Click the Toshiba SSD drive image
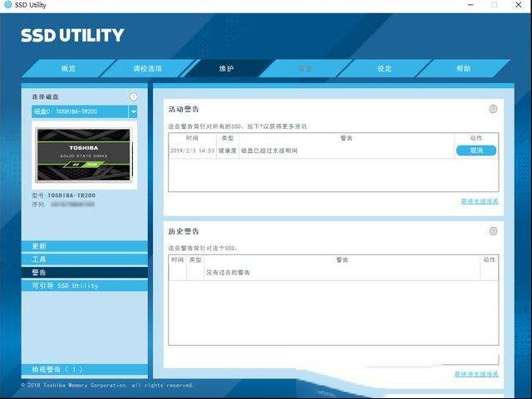Viewport: 532px width, 399px height. [x=84, y=155]
